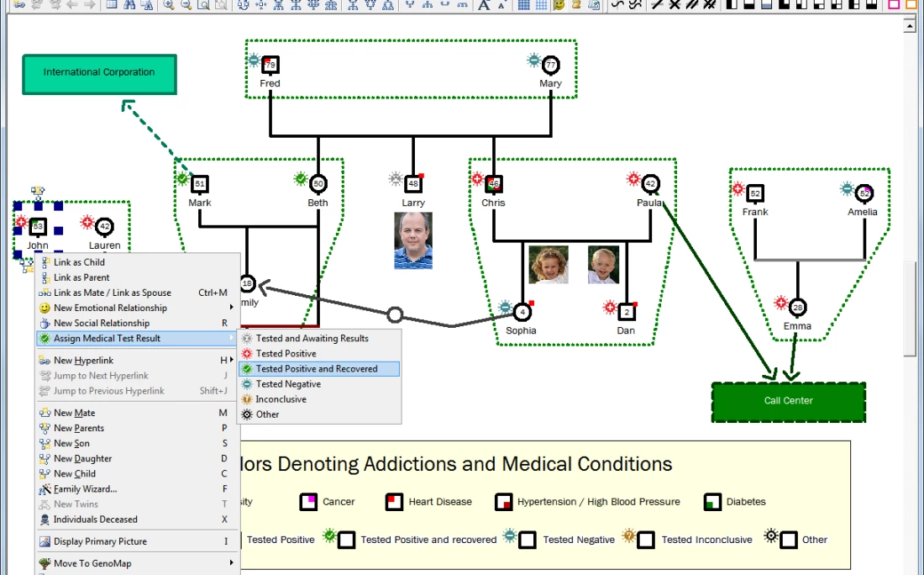924x575 pixels.
Task: Select Fred's male symbol at top of tree
Action: coord(270,66)
